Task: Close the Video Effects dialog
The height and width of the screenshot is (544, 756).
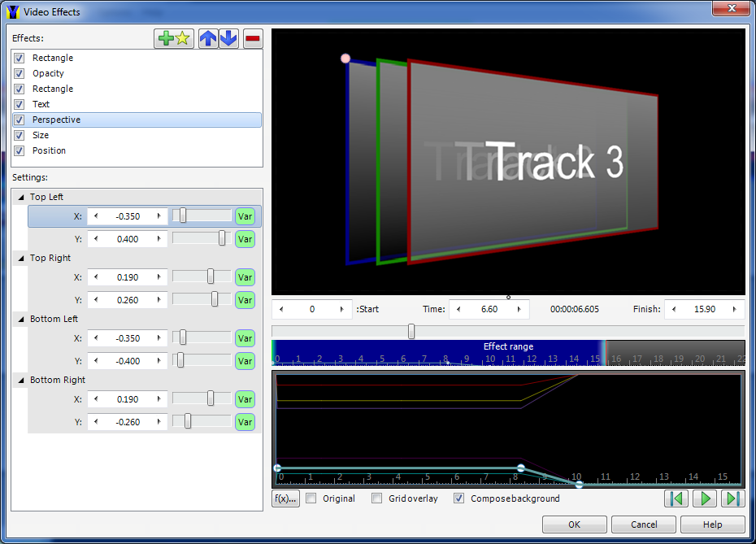Action: 732,8
